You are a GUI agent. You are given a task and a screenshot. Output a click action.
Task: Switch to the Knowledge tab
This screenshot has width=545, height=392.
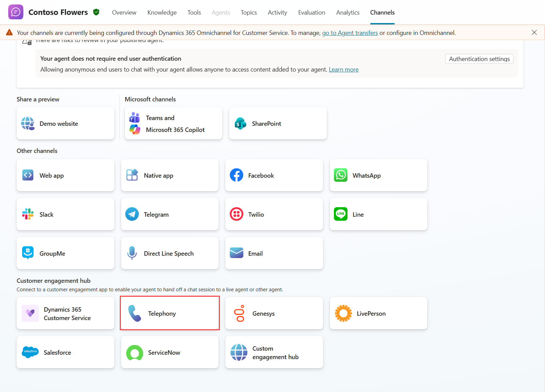pyautogui.click(x=162, y=13)
